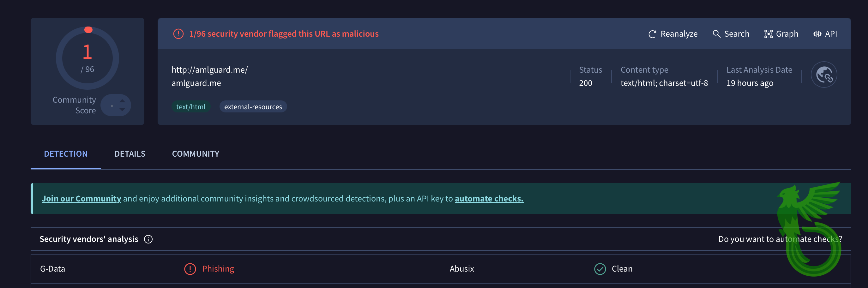The image size is (868, 288).
Task: Click the external-resources tag
Action: coord(253,106)
